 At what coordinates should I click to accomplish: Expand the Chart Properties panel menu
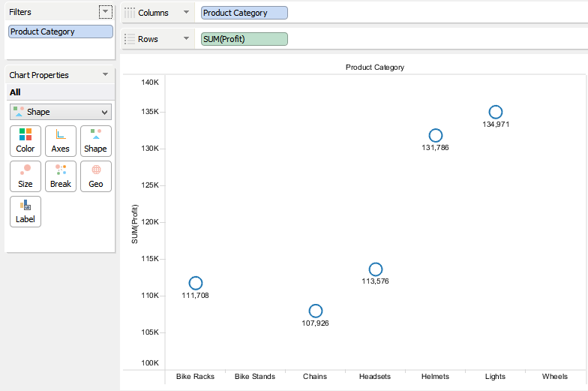(105, 75)
